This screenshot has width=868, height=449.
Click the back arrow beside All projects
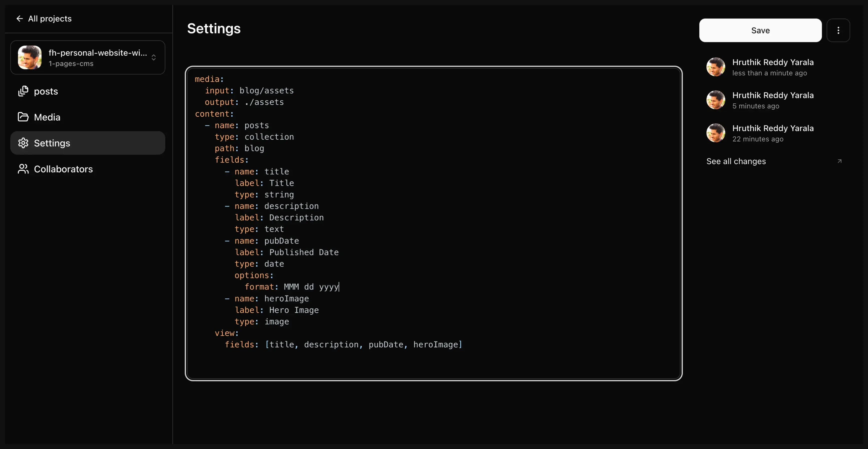point(19,18)
